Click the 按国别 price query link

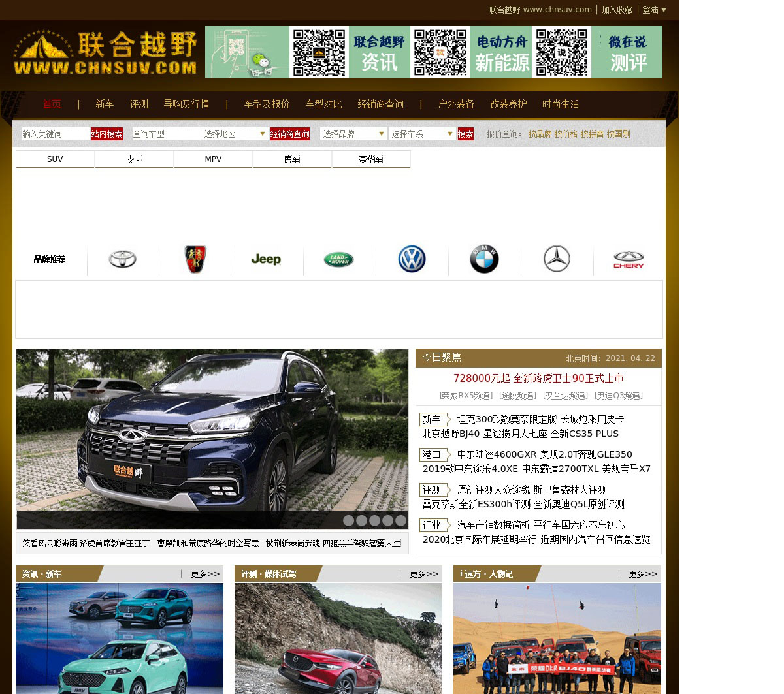click(x=619, y=134)
